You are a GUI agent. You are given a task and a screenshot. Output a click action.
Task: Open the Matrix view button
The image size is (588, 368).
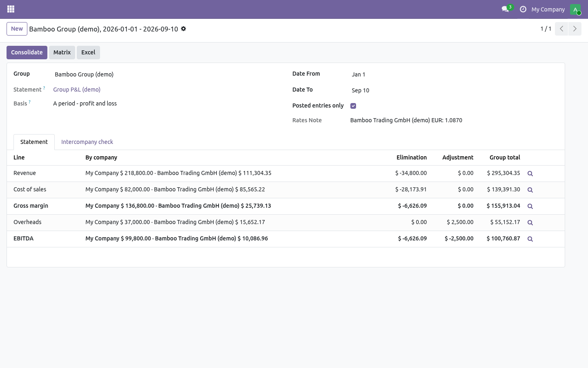[x=62, y=52]
